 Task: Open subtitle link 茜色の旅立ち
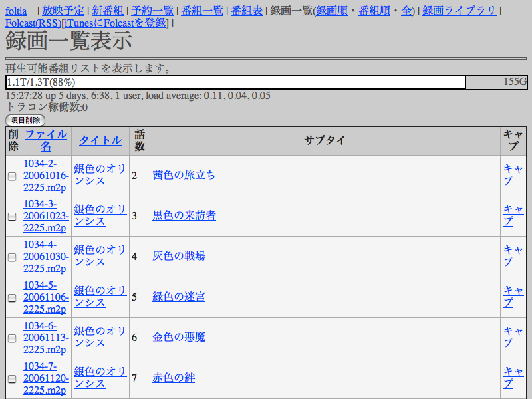[184, 176]
